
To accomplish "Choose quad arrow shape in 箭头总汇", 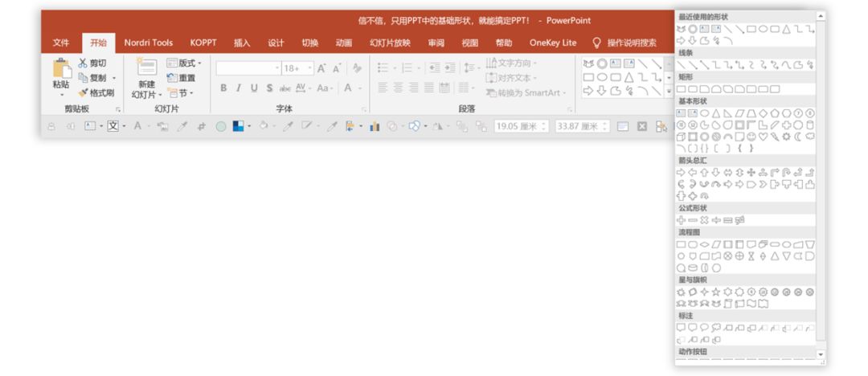I will pyautogui.click(x=751, y=172).
